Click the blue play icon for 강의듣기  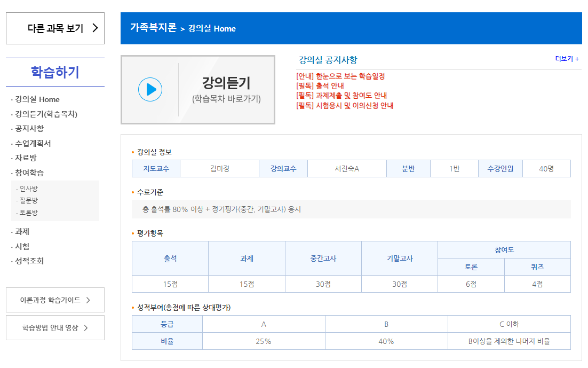click(x=150, y=90)
